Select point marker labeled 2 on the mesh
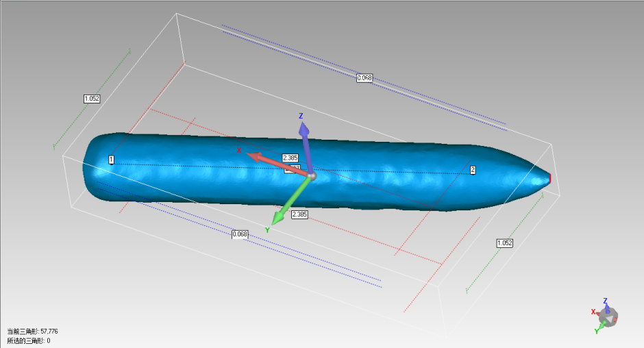Screen dimensions: 644x348 (x=472, y=169)
